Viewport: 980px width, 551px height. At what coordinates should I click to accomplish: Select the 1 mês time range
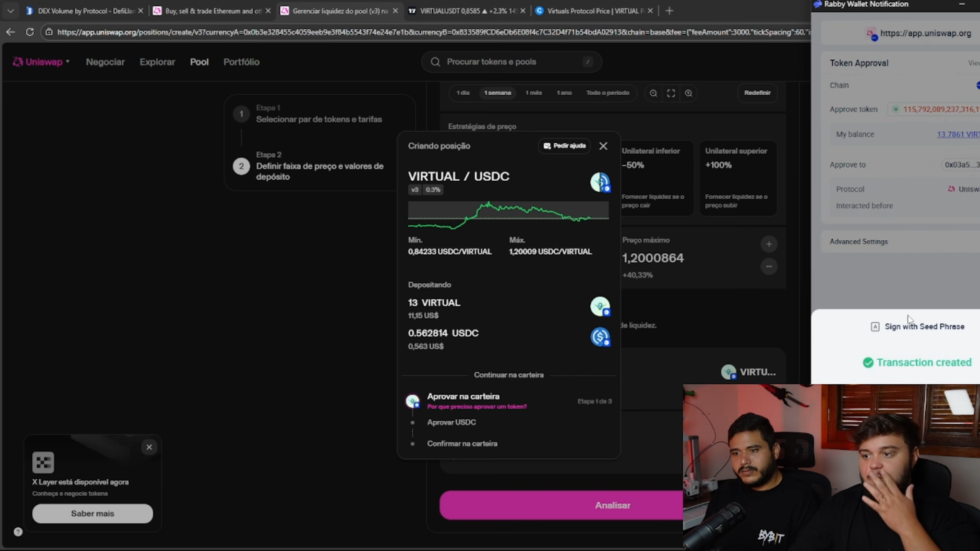[x=534, y=93]
